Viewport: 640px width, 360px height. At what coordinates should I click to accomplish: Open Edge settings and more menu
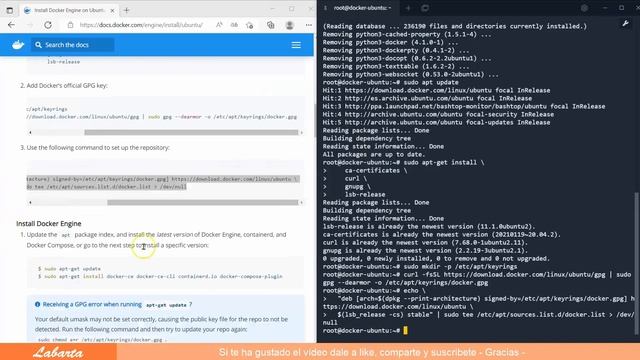309,25
